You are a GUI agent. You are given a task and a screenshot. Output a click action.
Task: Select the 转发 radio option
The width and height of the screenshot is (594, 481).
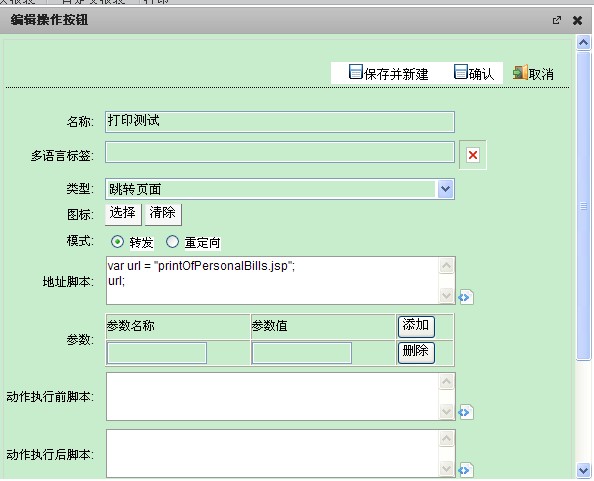pos(117,242)
